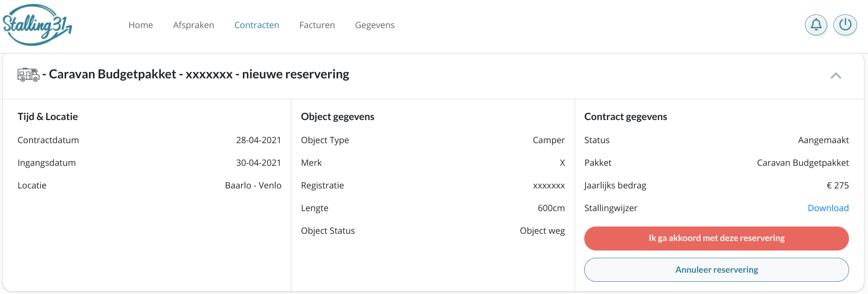Click the camper vehicle icon in header
The width and height of the screenshot is (868, 294).
[29, 75]
